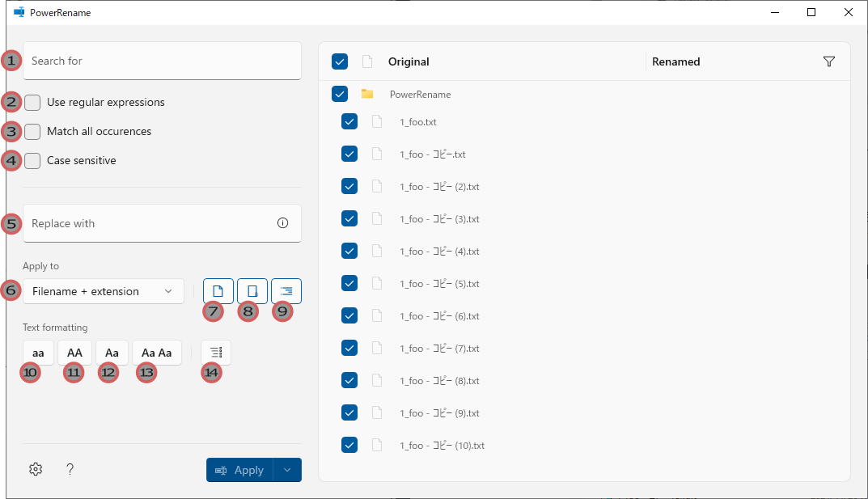The image size is (868, 499).
Task: Focus the Search for input field
Action: (x=163, y=61)
